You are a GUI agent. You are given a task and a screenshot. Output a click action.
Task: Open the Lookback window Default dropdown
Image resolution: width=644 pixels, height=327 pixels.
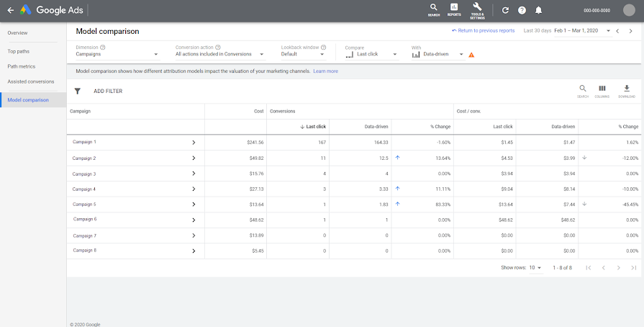point(302,54)
